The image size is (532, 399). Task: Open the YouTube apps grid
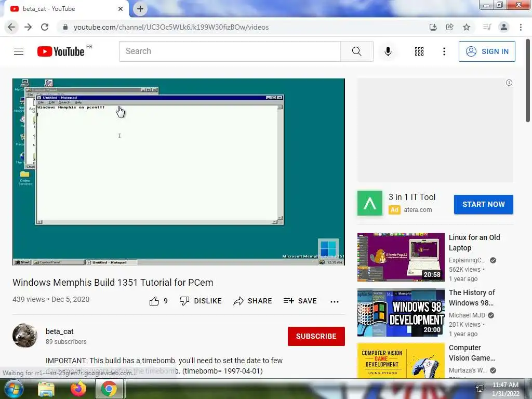pyautogui.click(x=419, y=51)
